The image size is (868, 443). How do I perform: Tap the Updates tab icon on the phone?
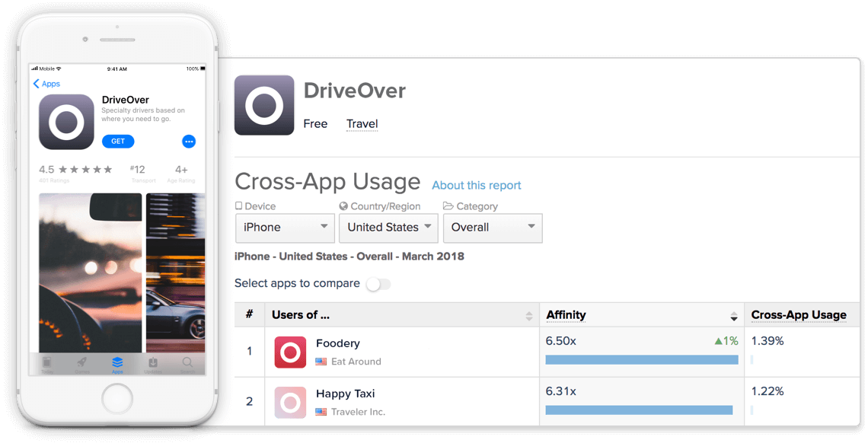point(153,363)
